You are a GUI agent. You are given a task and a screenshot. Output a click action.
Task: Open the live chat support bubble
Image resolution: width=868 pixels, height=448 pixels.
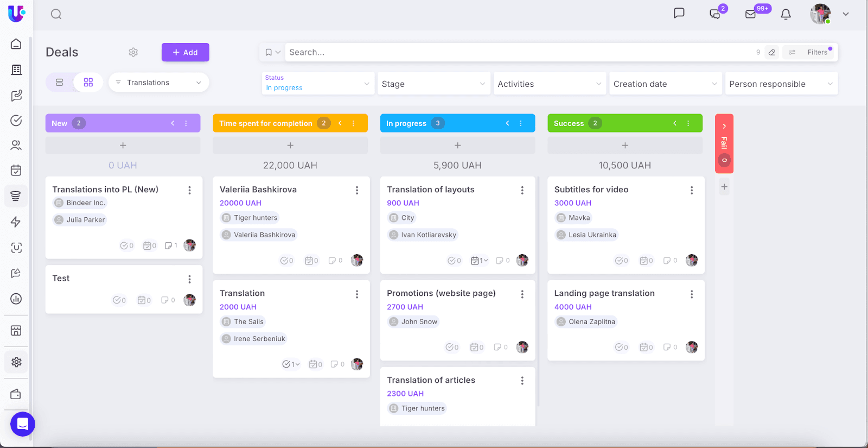(x=23, y=424)
